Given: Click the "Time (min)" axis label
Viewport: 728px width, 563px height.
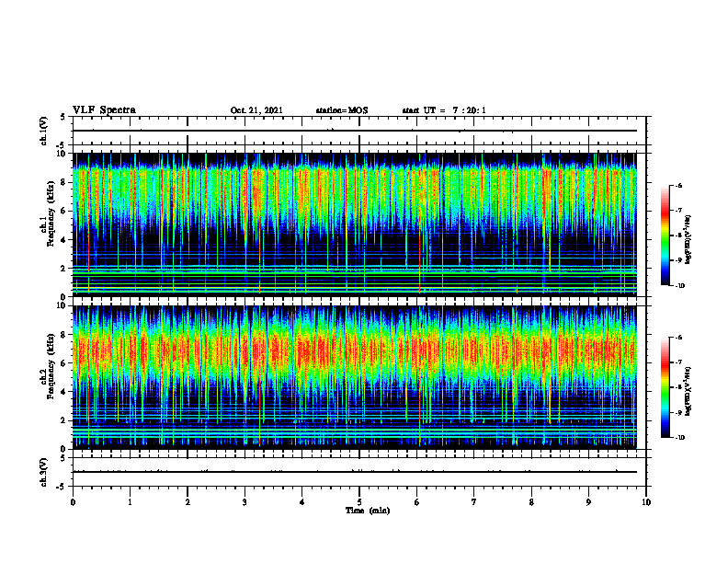Looking at the screenshot, I should click(x=368, y=511).
